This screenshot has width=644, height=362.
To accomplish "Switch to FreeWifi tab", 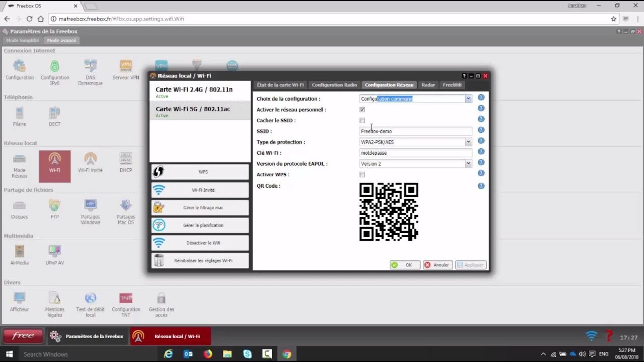I will [452, 85].
